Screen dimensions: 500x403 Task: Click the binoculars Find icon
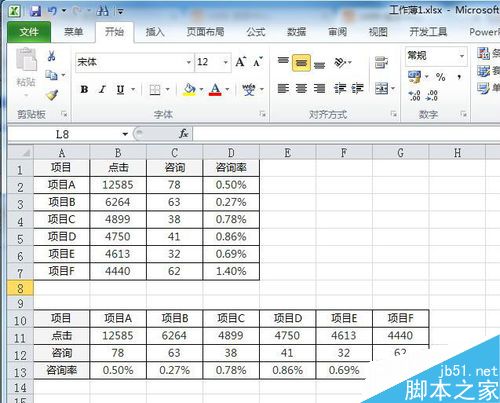103,11
